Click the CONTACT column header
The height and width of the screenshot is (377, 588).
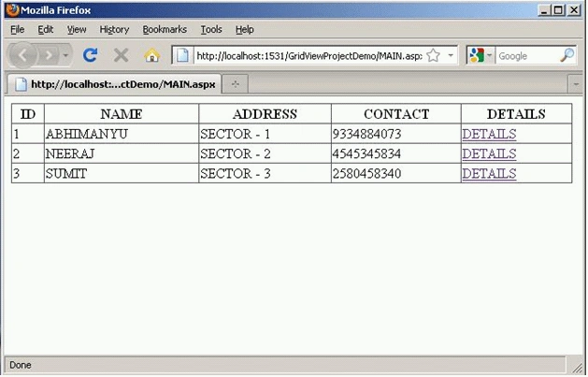coord(396,114)
